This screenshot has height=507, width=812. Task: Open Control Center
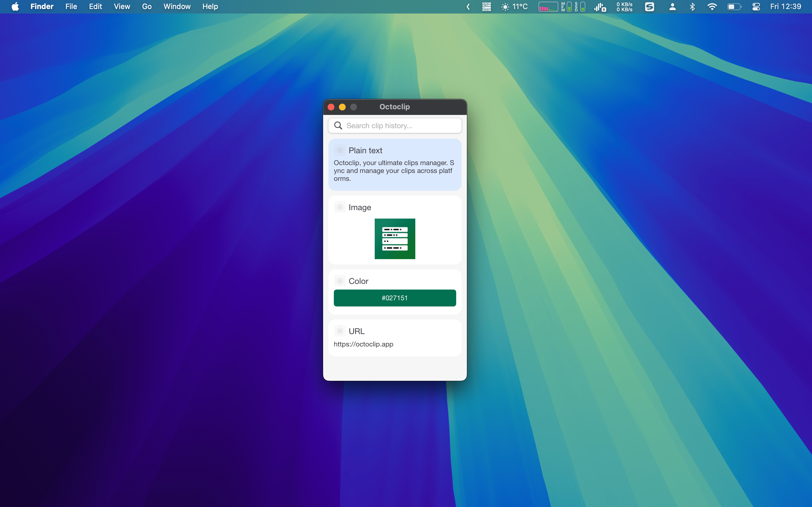click(x=756, y=7)
